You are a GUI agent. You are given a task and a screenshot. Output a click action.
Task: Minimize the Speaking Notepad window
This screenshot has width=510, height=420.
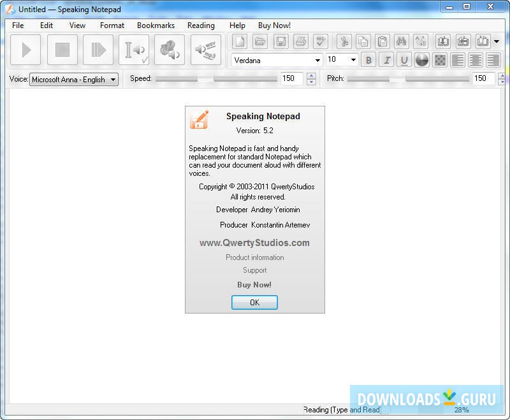(x=449, y=7)
